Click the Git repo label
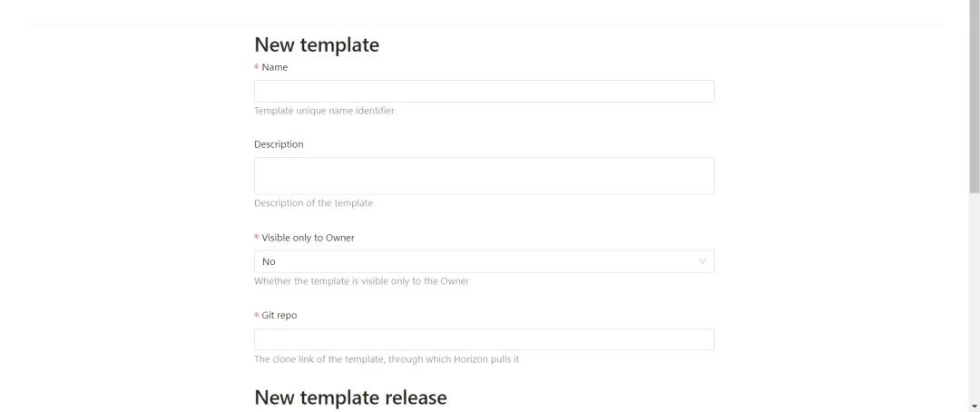This screenshot has height=412, width=980. point(279,315)
